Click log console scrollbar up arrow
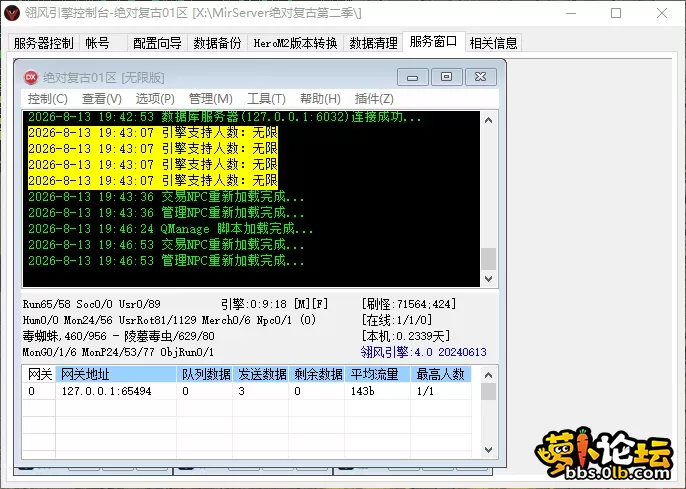 point(489,120)
